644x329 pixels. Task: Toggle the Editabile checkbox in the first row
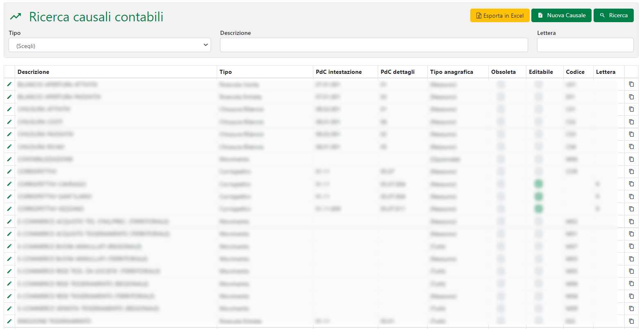(539, 84)
